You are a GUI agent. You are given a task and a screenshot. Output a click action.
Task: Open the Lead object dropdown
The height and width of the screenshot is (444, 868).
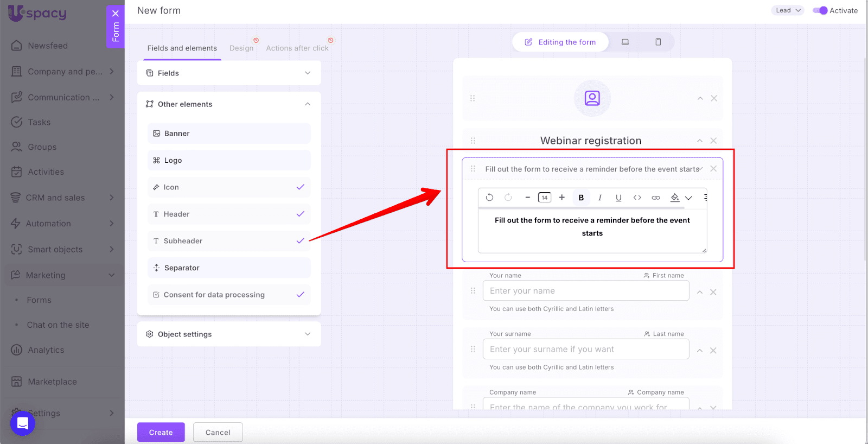coord(788,10)
